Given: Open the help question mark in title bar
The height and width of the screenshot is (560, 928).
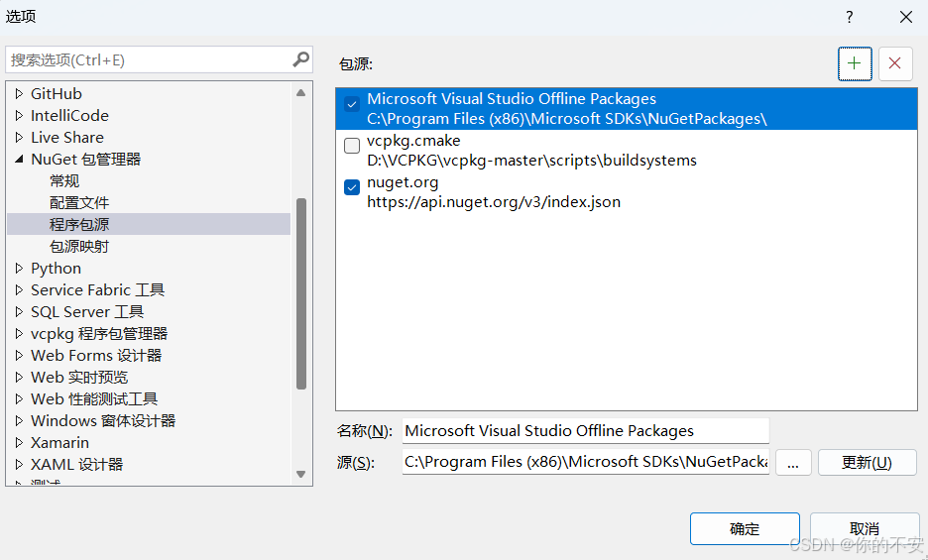Looking at the screenshot, I should tap(850, 17).
